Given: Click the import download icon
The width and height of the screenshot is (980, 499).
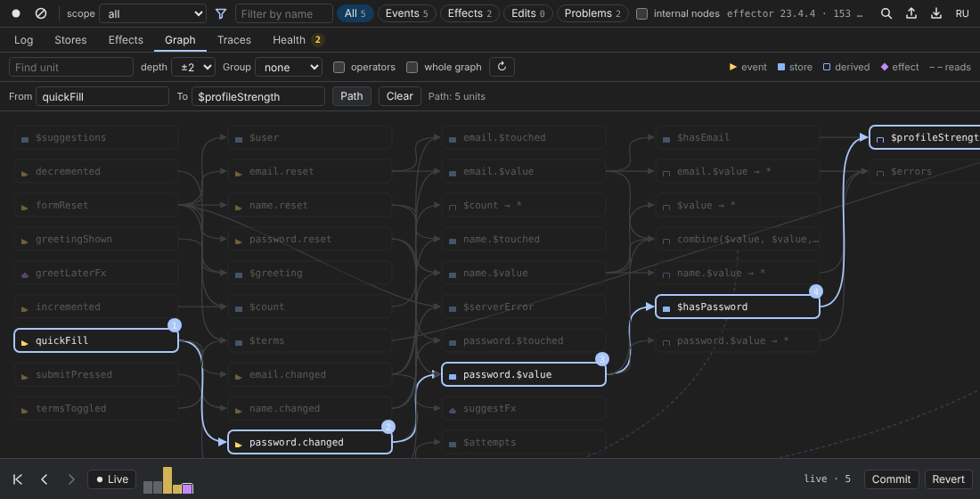Looking at the screenshot, I should coord(936,13).
